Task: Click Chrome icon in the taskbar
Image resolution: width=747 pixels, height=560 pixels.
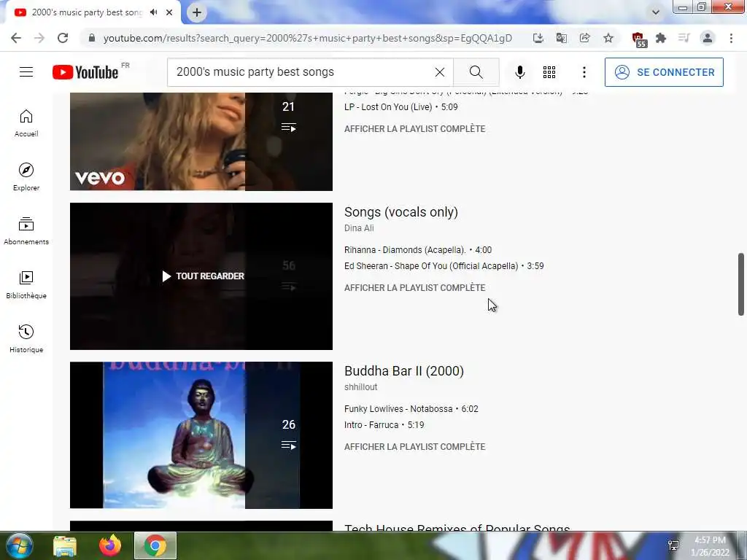Action: [x=155, y=545]
